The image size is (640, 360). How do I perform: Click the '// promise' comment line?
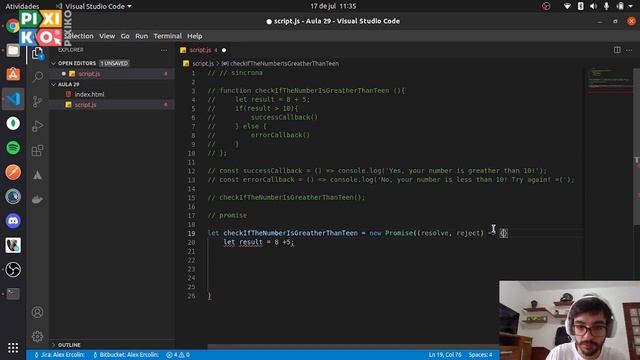pyautogui.click(x=227, y=216)
